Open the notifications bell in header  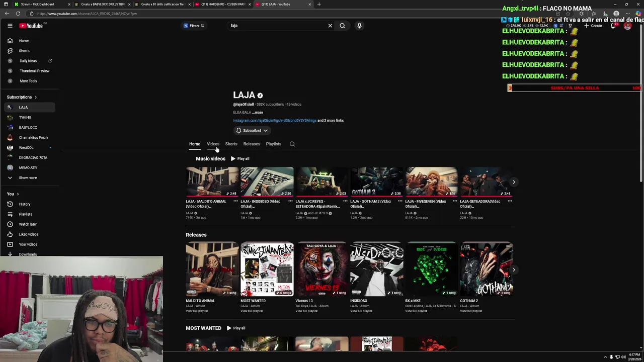point(613,26)
